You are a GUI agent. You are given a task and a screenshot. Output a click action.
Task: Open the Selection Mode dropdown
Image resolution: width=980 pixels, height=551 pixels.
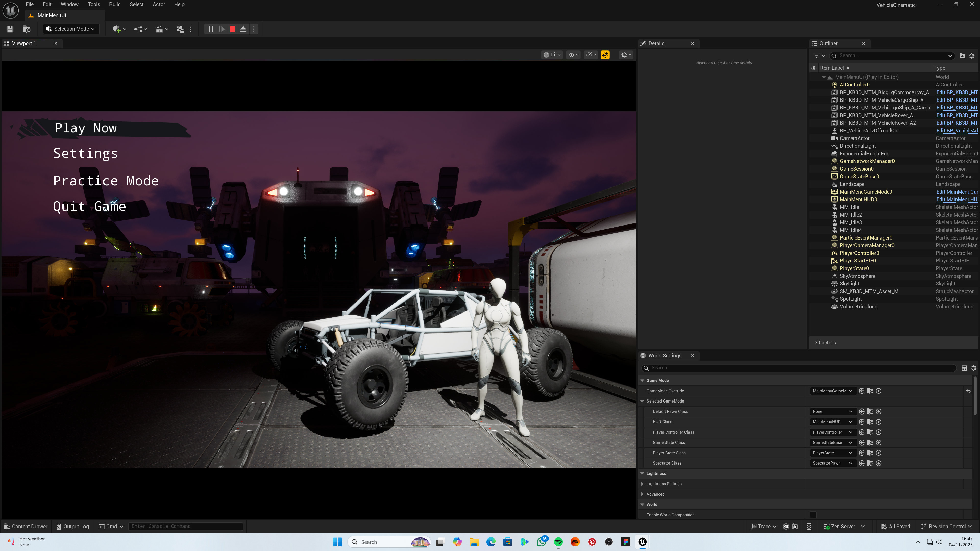(71, 29)
